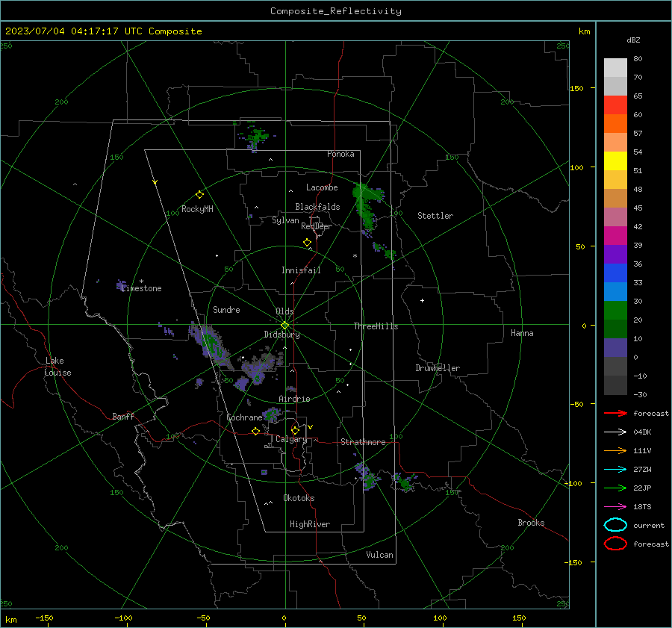Click the Airdrie city label
This screenshot has height=628, width=672.
[x=294, y=399]
